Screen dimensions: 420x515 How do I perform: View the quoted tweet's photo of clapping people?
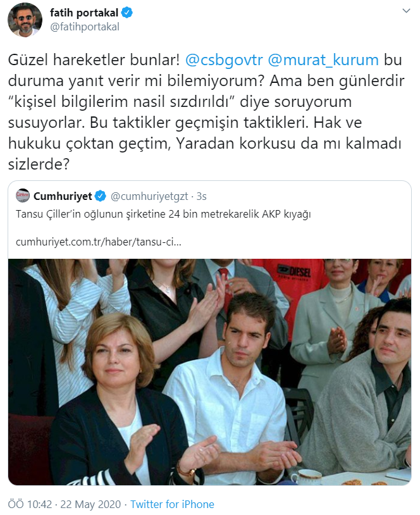(210, 372)
